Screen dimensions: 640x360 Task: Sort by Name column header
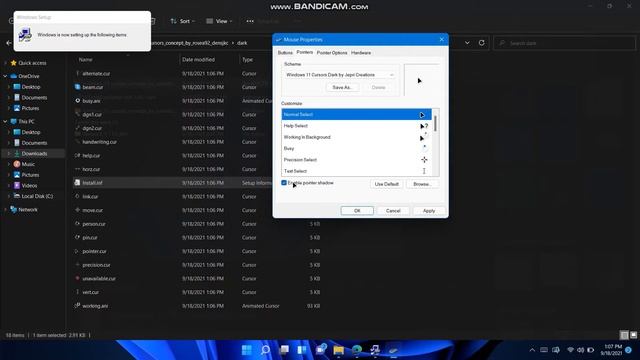[85, 60]
